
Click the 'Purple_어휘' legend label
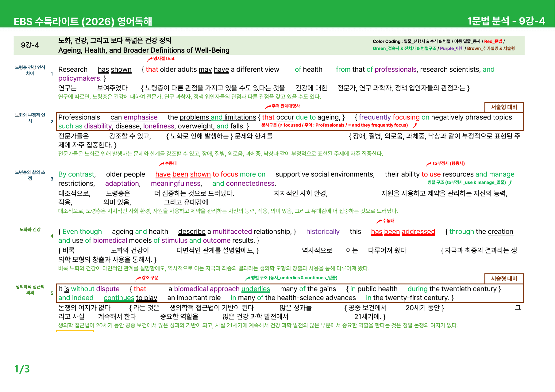[452, 48]
